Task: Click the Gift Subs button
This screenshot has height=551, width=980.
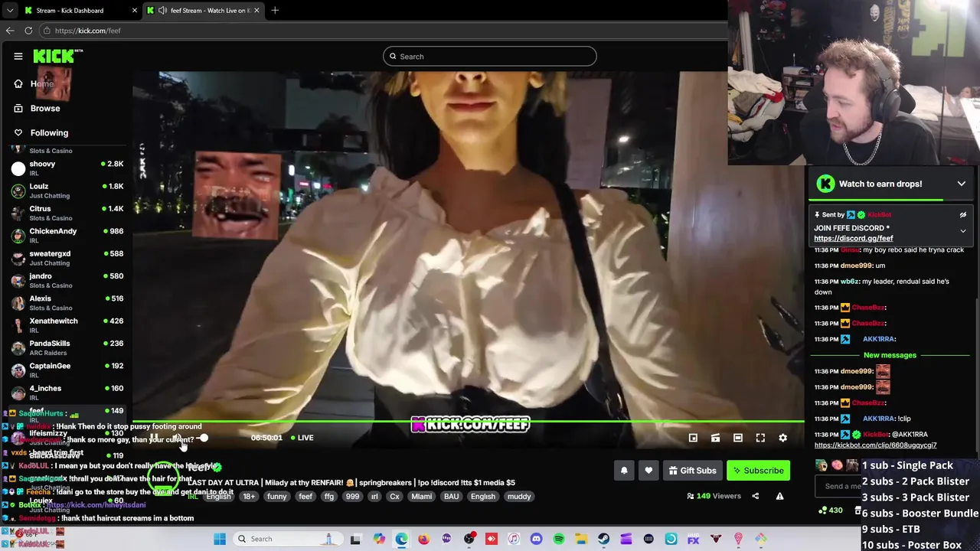Action: [692, 471]
